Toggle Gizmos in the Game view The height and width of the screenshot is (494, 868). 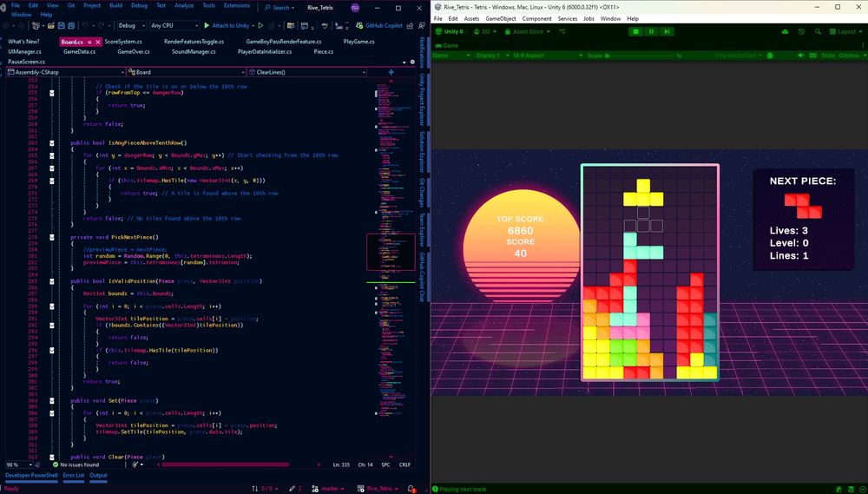pos(848,56)
